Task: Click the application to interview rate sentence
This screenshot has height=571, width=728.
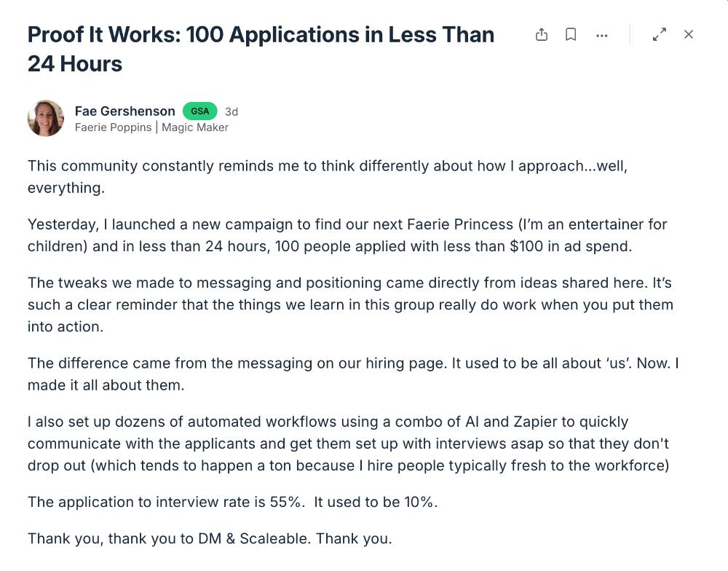Action: (x=232, y=502)
